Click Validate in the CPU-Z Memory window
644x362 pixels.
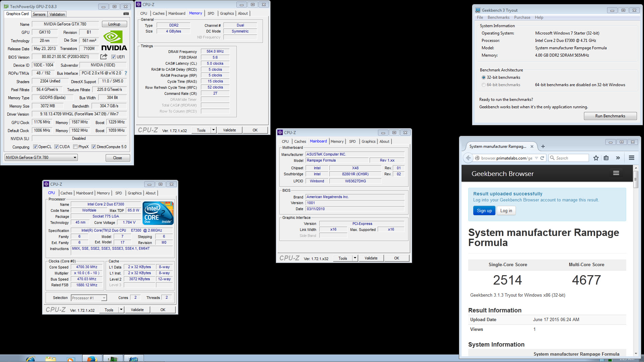pos(229,130)
